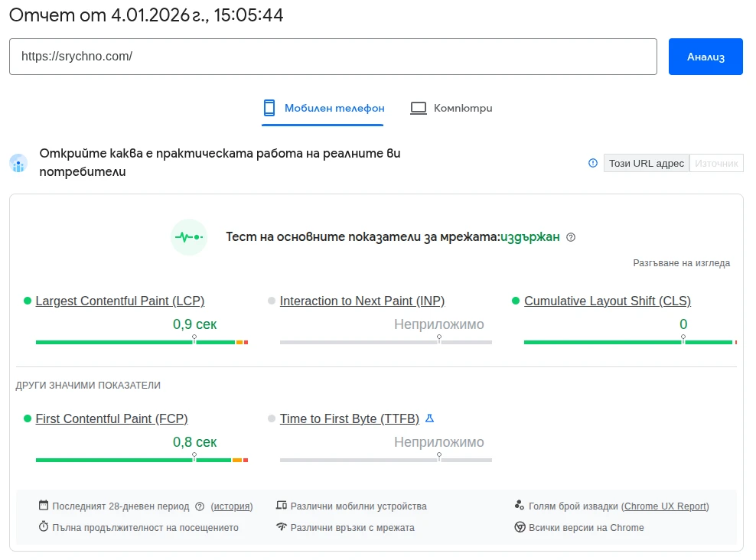Switch to the Компютри tab

(451, 108)
